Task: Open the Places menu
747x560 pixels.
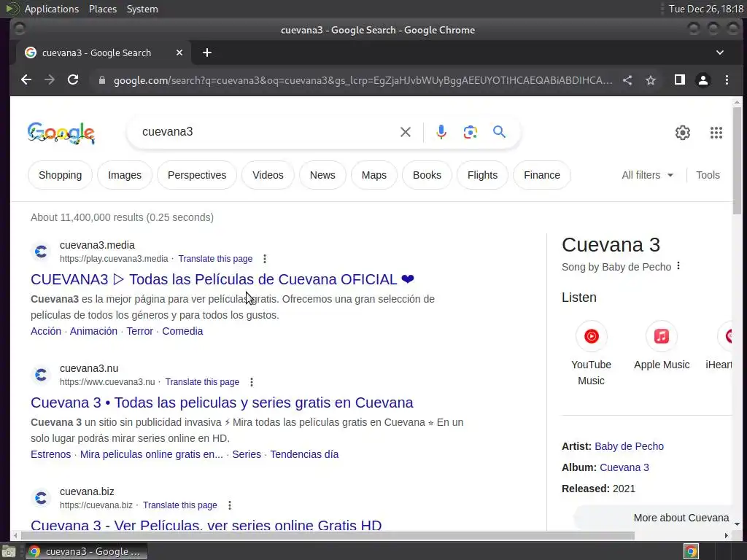Action: pyautogui.click(x=102, y=9)
